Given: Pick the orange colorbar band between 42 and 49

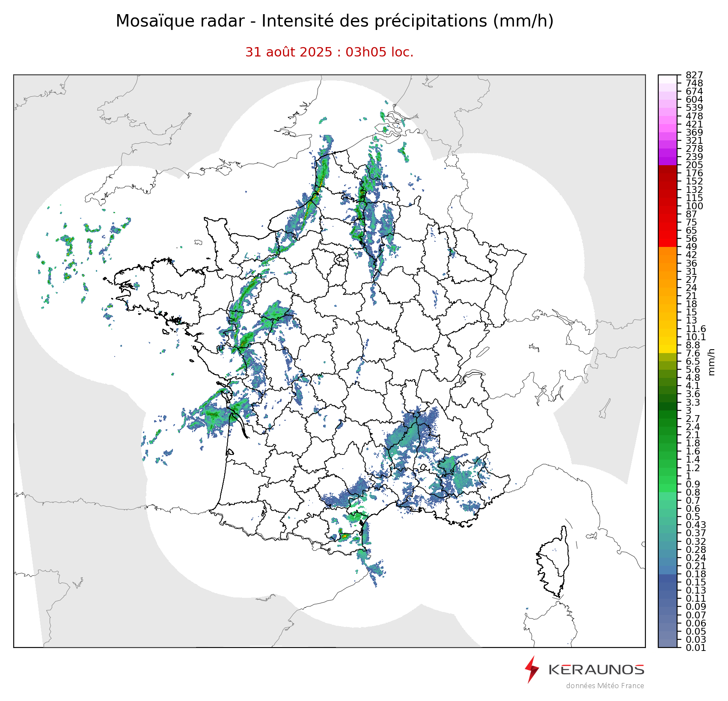Looking at the screenshot, I should click(x=668, y=251).
